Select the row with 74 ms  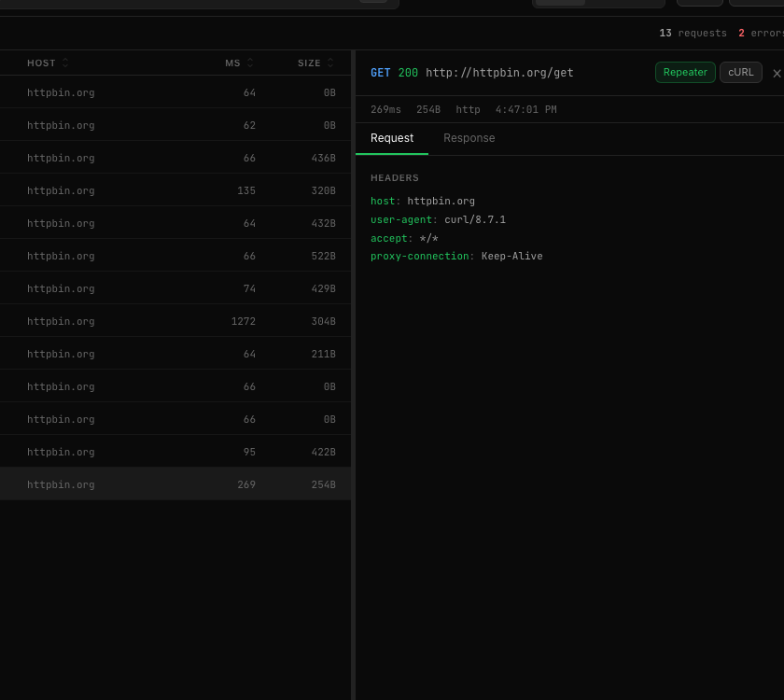click(x=175, y=288)
